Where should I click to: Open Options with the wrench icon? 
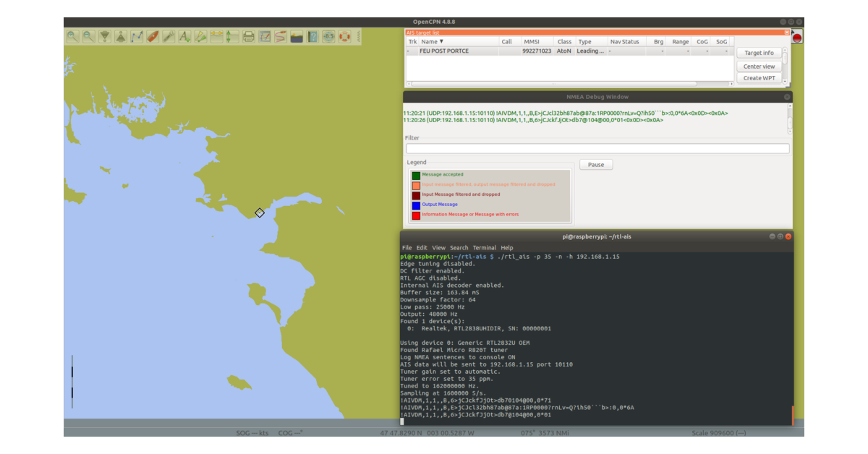169,36
